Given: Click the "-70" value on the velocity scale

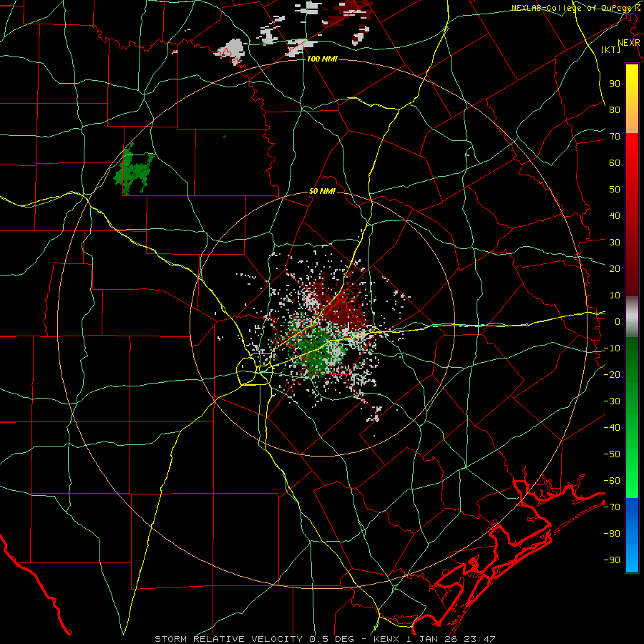Looking at the screenshot, I should [612, 507].
